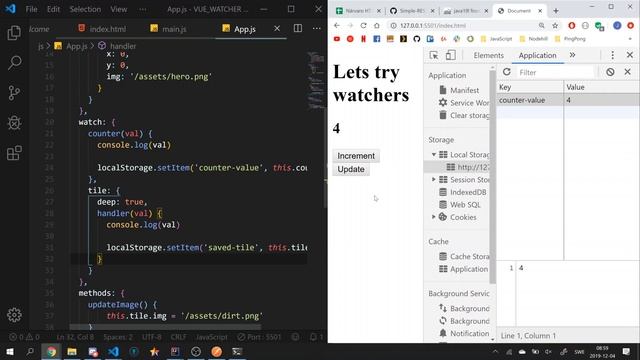Open the VS Code Manage gear
The width and height of the screenshot is (640, 360).
[x=14, y=315]
